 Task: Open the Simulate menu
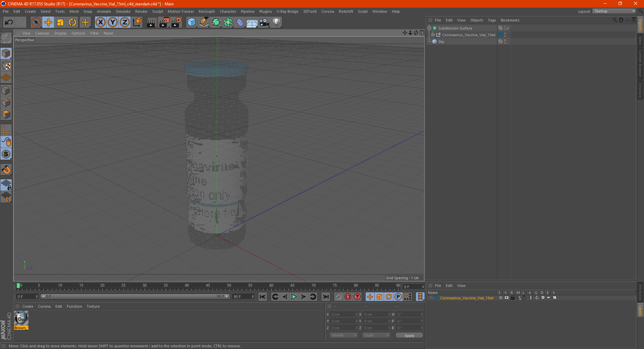tap(123, 11)
